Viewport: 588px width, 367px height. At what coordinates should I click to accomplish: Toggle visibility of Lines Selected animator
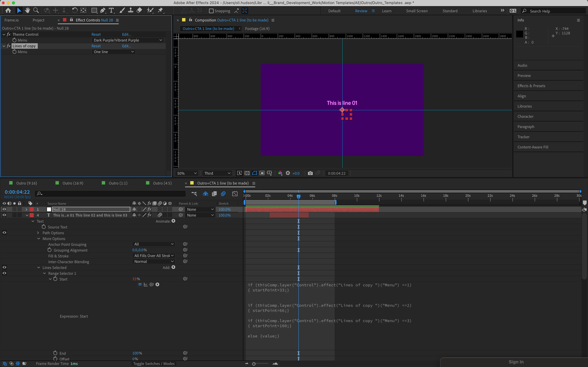(x=4, y=267)
